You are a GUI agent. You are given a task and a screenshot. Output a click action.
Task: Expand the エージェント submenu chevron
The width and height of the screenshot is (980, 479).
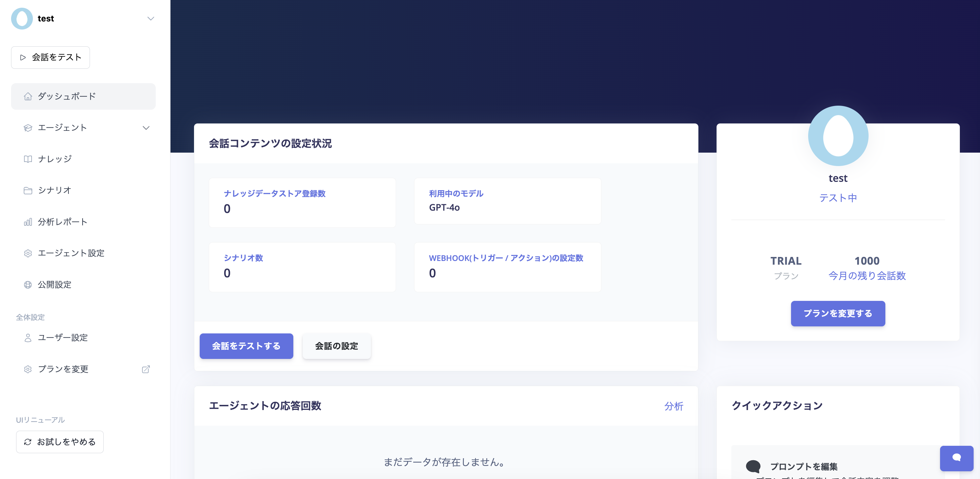pyautogui.click(x=146, y=128)
